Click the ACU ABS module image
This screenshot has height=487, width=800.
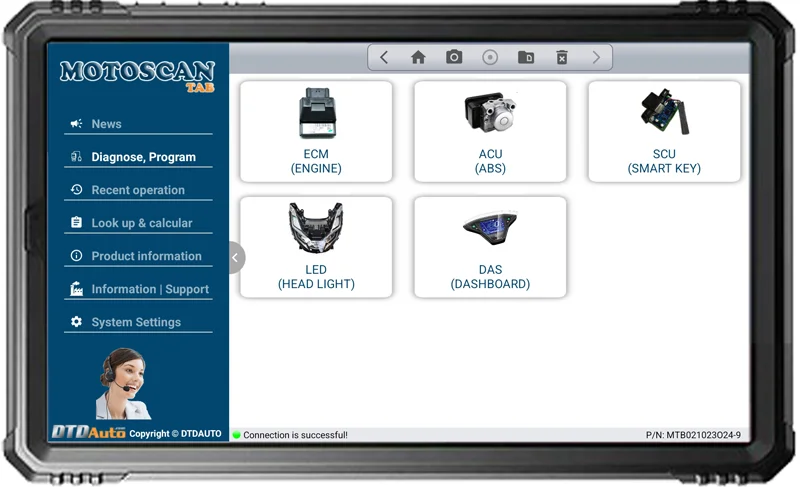490,112
